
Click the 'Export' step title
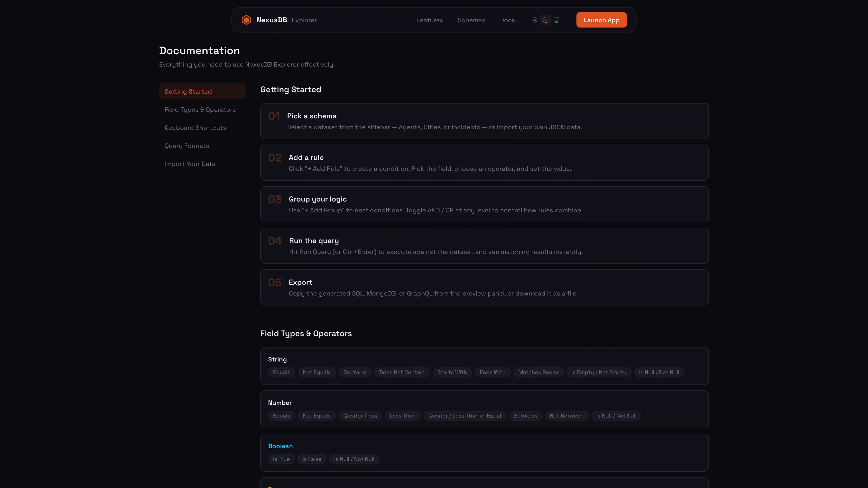[x=300, y=282]
